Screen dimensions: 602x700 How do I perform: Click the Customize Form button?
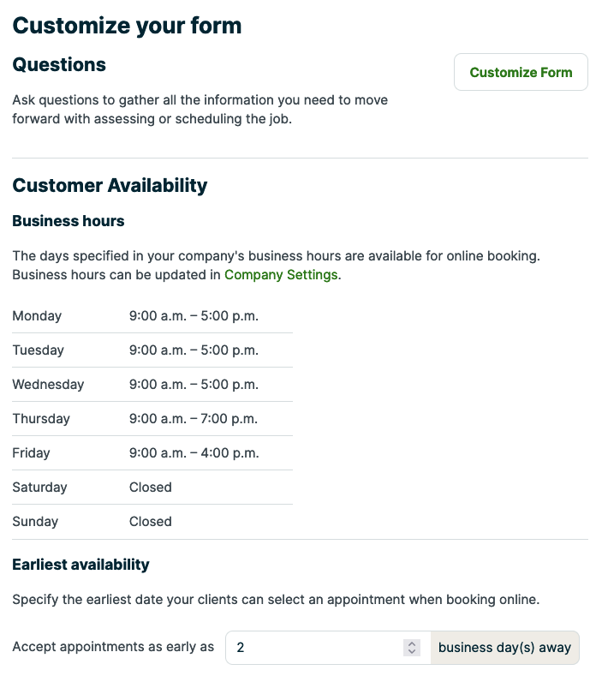click(520, 72)
